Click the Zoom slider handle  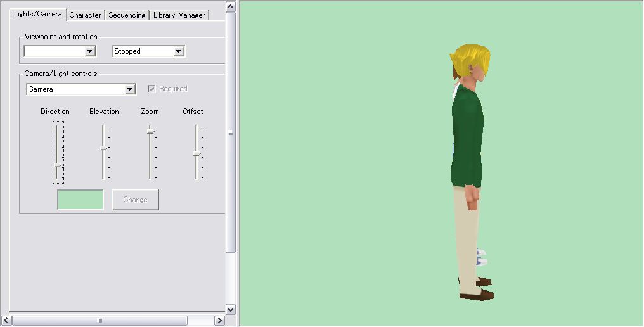click(150, 131)
